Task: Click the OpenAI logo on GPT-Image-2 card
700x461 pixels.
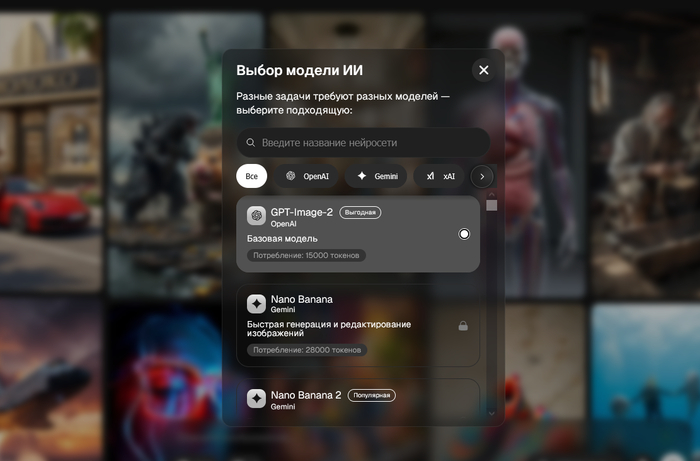Action: (x=256, y=216)
